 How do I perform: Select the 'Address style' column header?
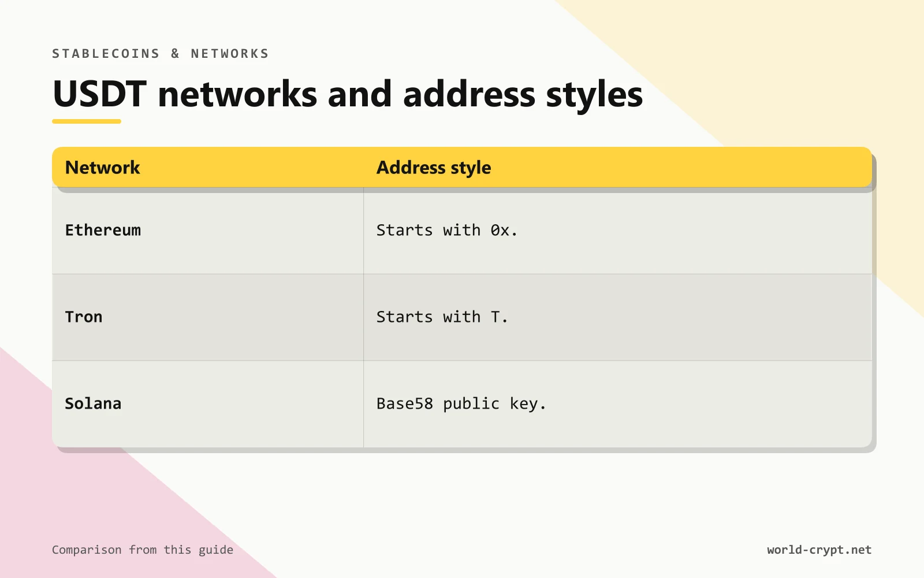618,167
